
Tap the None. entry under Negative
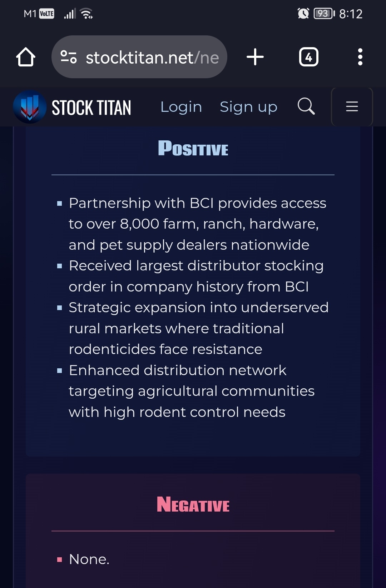89,559
